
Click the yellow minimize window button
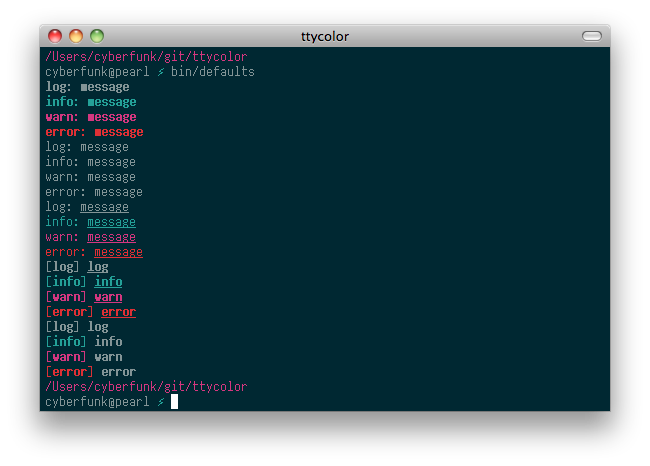point(76,36)
